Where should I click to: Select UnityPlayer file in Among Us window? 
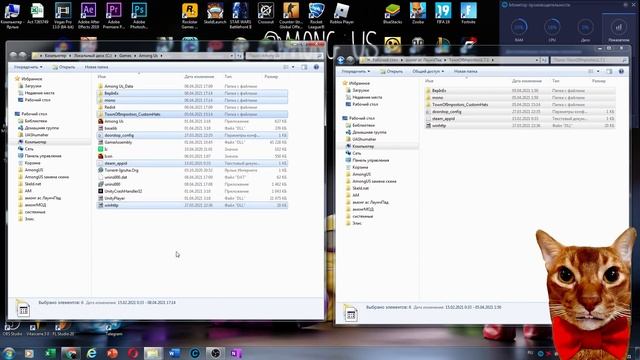click(192, 198)
